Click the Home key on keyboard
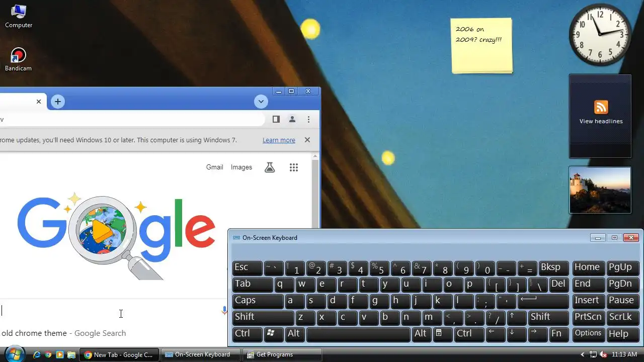 click(x=588, y=268)
